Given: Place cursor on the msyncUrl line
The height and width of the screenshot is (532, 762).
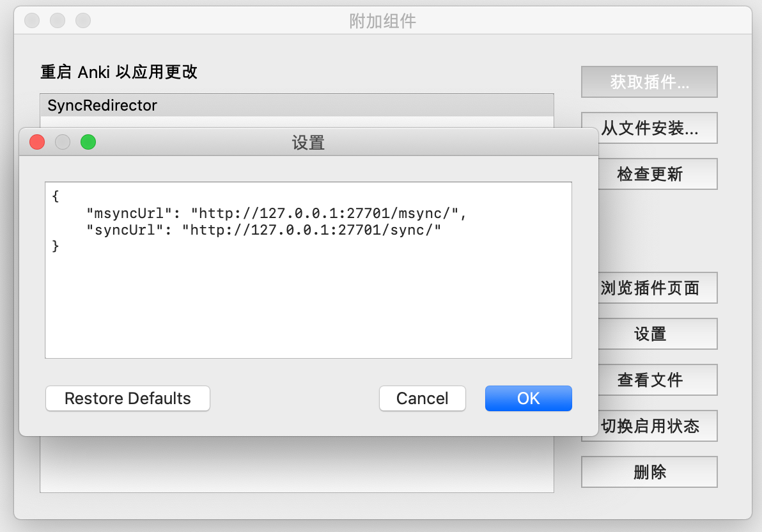Looking at the screenshot, I should coord(281,213).
